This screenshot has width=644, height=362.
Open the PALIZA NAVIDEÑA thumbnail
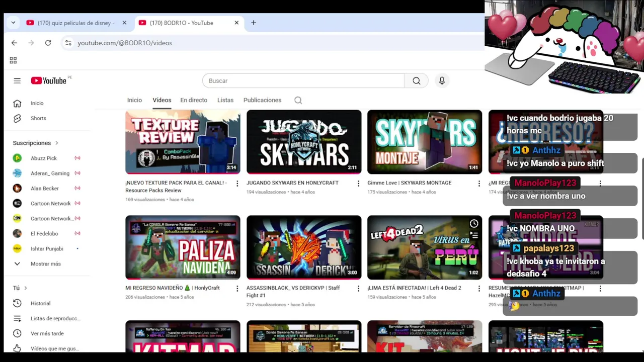183,247
